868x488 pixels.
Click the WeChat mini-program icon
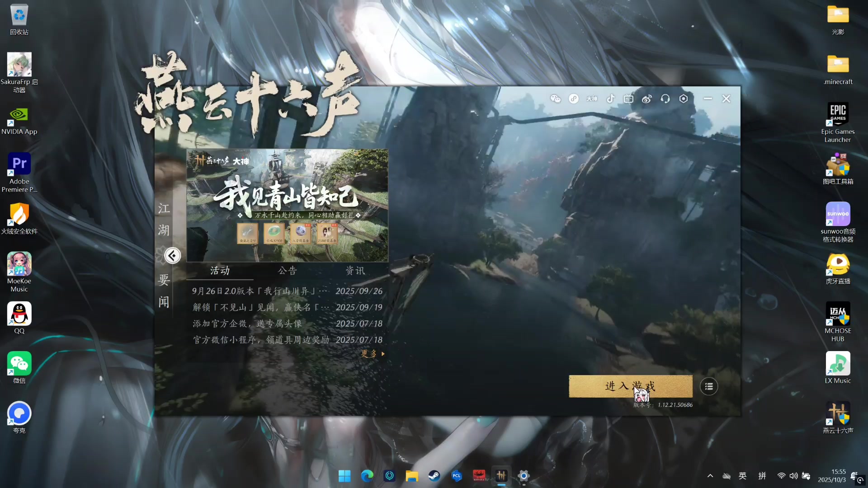[x=574, y=99]
